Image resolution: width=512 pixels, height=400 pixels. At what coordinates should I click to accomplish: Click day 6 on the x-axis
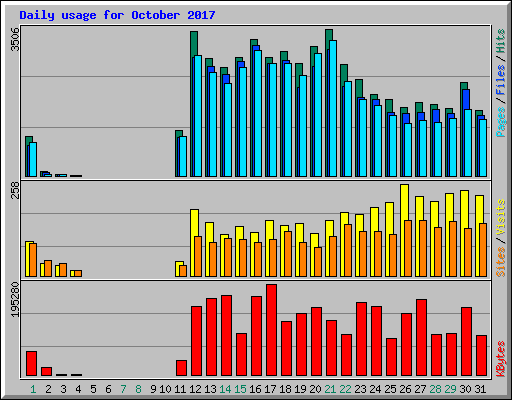pos(108,389)
